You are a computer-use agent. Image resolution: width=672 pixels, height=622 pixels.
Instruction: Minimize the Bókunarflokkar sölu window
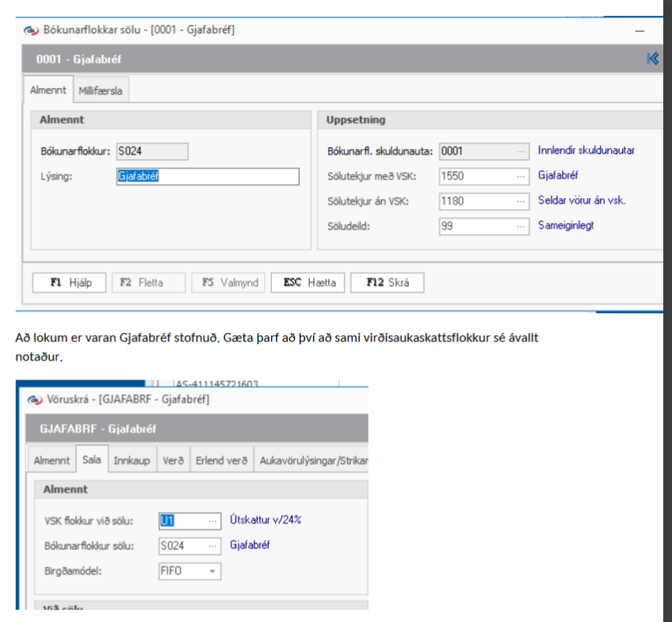click(x=639, y=30)
